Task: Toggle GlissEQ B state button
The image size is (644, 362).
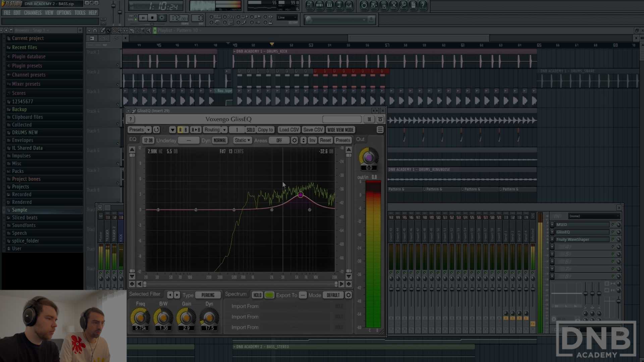Action: pos(185,130)
